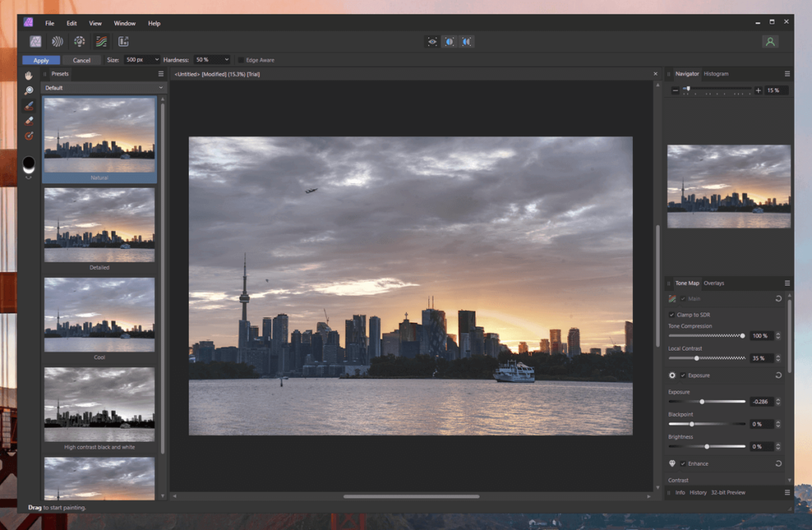Switch to the Info tab
Screen dimensions: 812x530
tap(680, 493)
